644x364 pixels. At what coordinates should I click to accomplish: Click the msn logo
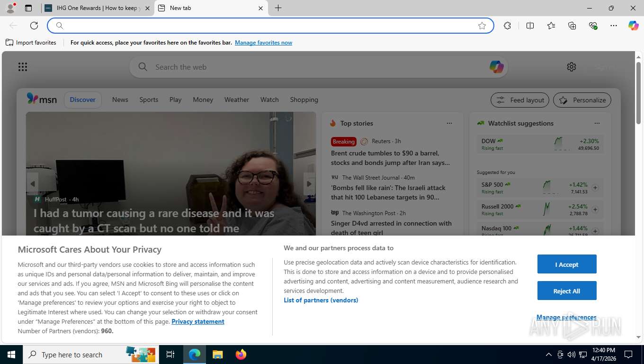pyautogui.click(x=42, y=99)
